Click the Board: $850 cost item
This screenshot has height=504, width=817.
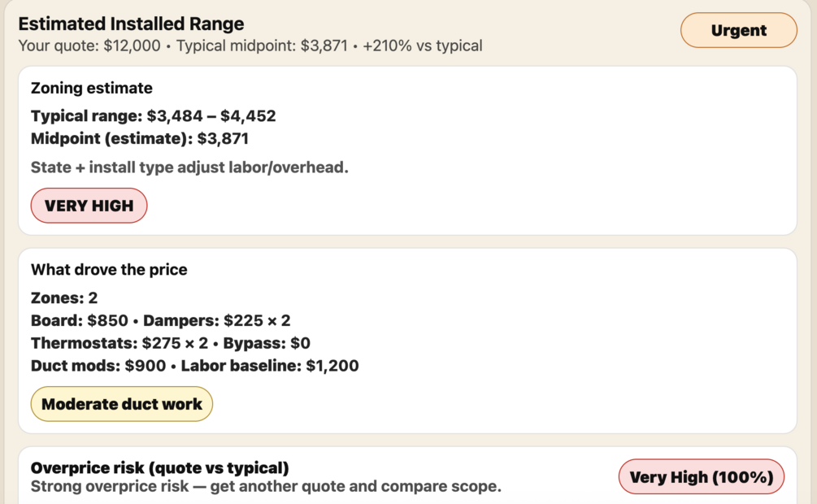[x=80, y=320]
